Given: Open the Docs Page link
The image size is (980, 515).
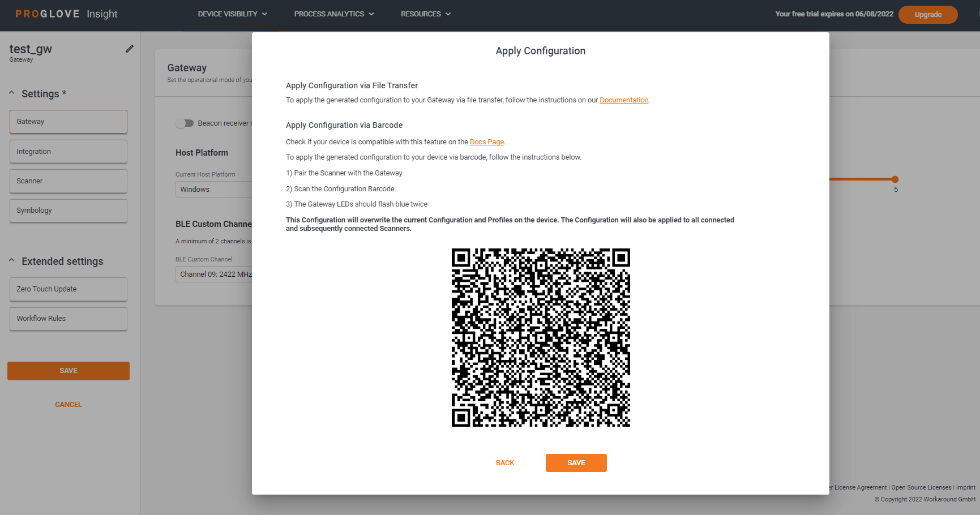Looking at the screenshot, I should pos(487,142).
